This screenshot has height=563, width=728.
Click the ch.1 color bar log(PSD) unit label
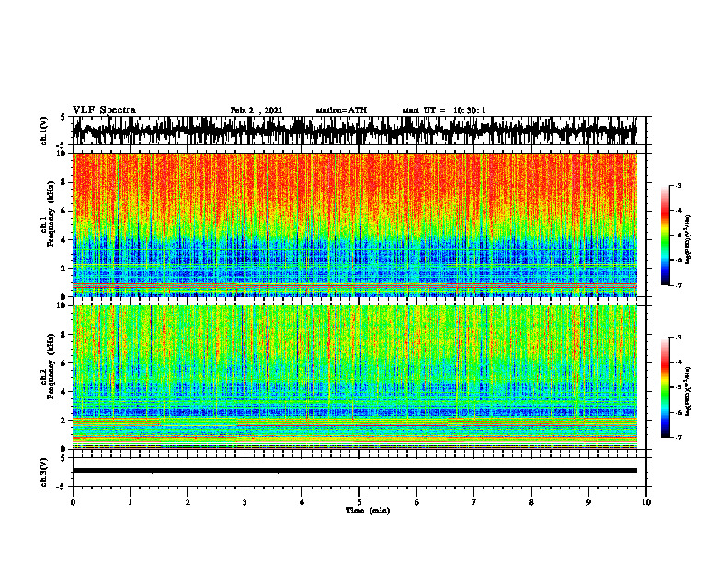click(688, 239)
